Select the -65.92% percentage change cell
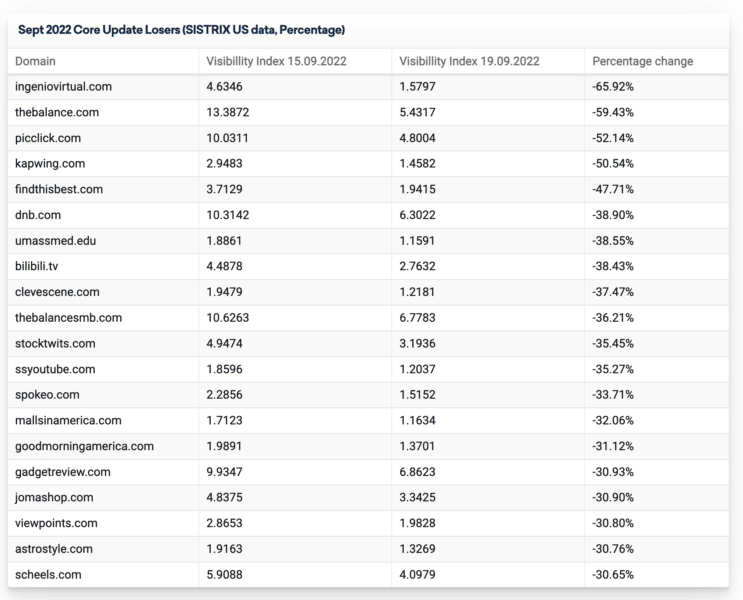743x600 pixels. 613,87
